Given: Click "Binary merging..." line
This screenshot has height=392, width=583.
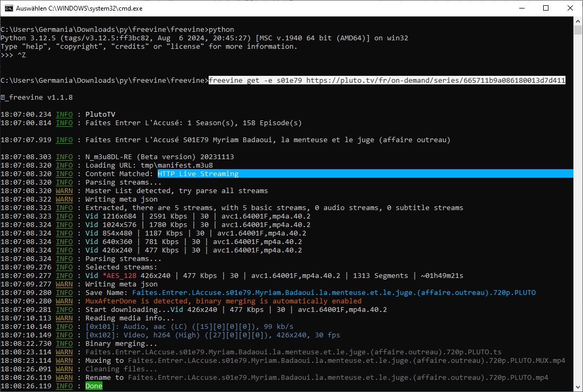Looking at the screenshot, I should [121, 344].
